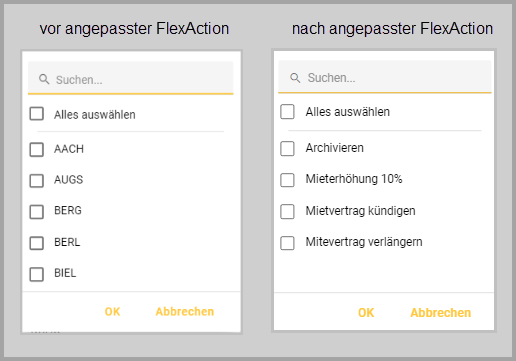Check 'Alles auswählen' in the left dialog
The height and width of the screenshot is (361, 516).
(x=37, y=114)
